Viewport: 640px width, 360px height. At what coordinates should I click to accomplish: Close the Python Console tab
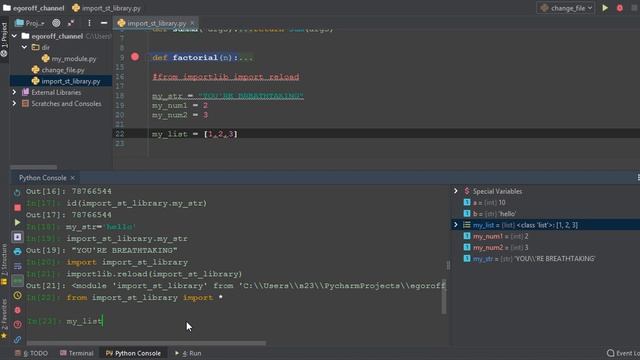click(x=72, y=178)
